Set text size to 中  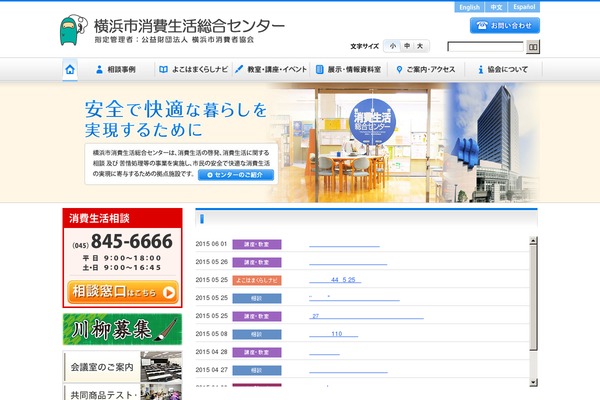pyautogui.click(x=407, y=46)
